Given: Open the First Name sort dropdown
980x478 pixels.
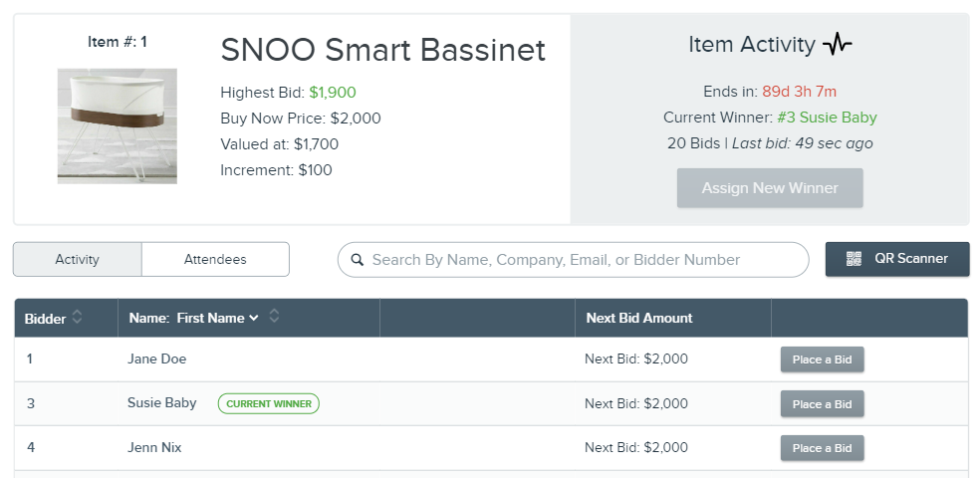Looking at the screenshot, I should (x=217, y=318).
